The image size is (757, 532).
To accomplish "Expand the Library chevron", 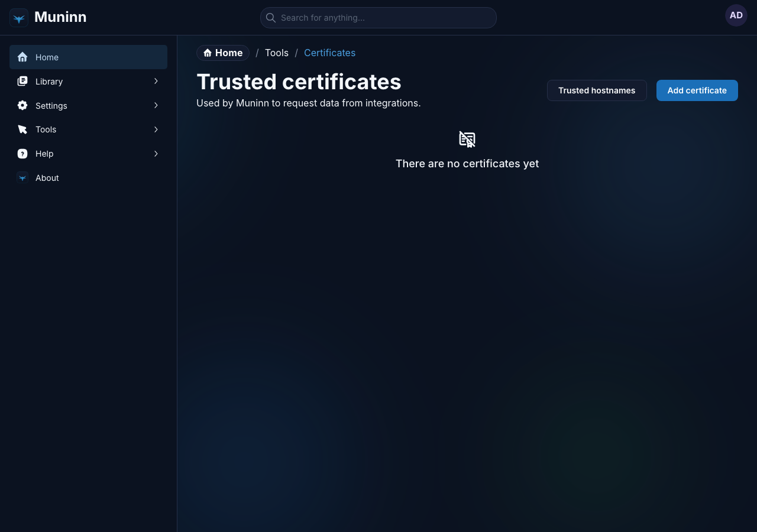I will point(156,81).
